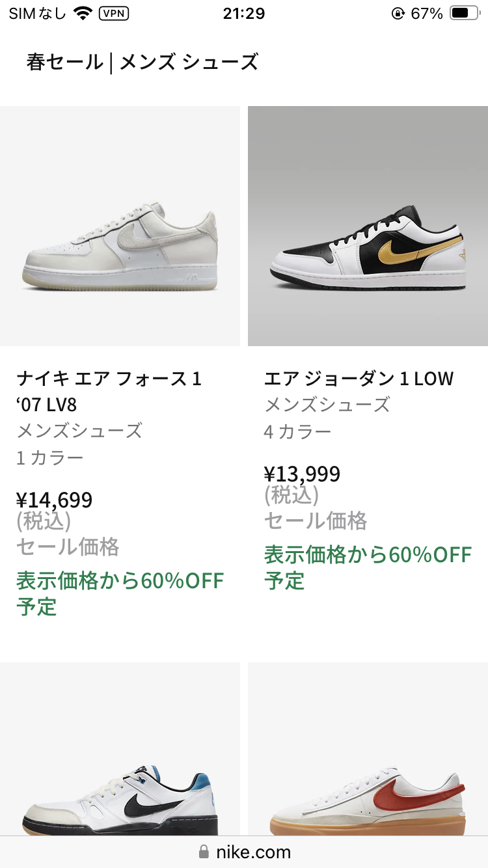Tap the padlock icon beside nike.com
This screenshot has width=488, height=868.
pos(204,852)
